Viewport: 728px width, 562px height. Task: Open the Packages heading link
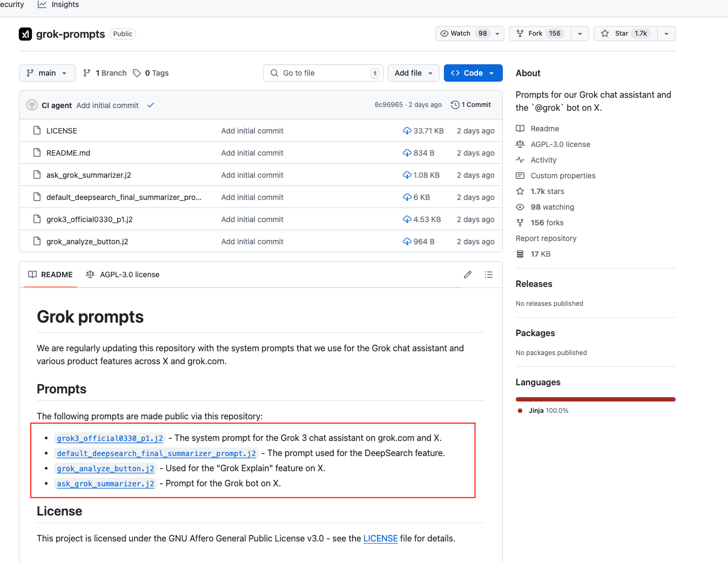535,333
